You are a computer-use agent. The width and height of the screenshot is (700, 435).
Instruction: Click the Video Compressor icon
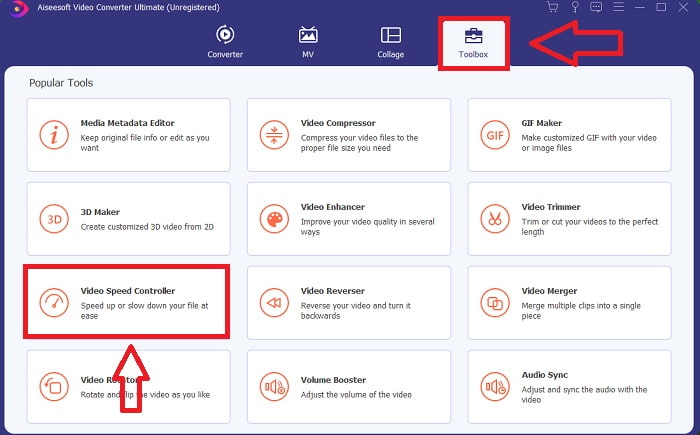coord(273,134)
